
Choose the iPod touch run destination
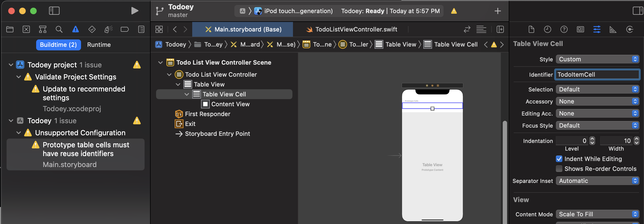(x=293, y=11)
